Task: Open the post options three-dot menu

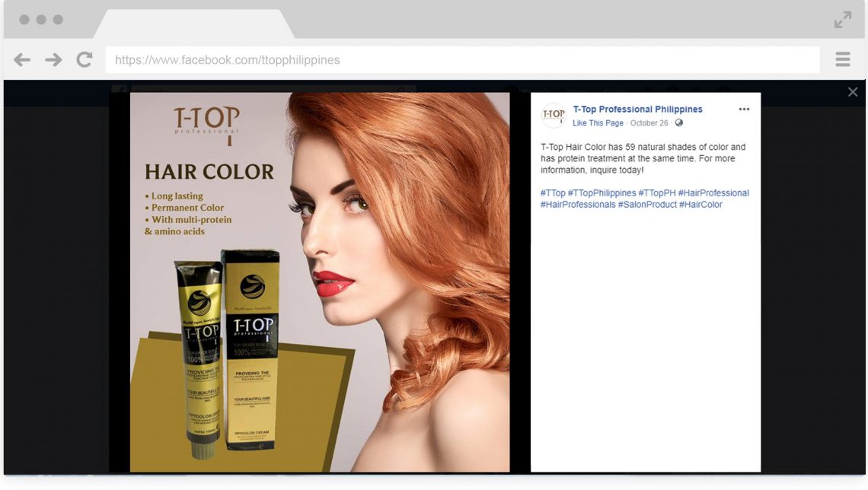Action: [744, 110]
